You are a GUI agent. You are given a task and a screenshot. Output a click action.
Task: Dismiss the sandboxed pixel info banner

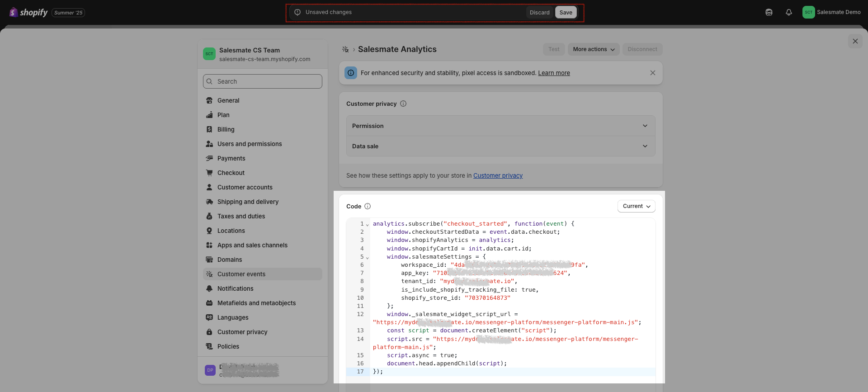(653, 73)
